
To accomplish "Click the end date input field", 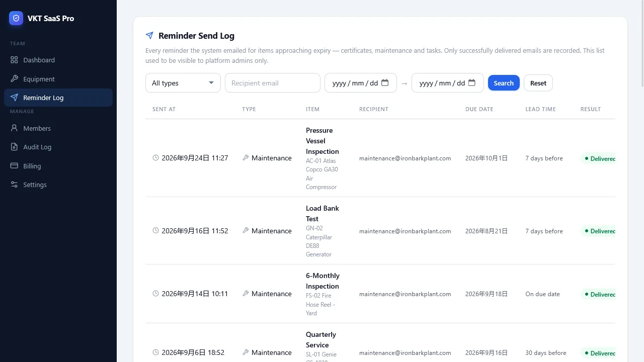I will pyautogui.click(x=448, y=83).
